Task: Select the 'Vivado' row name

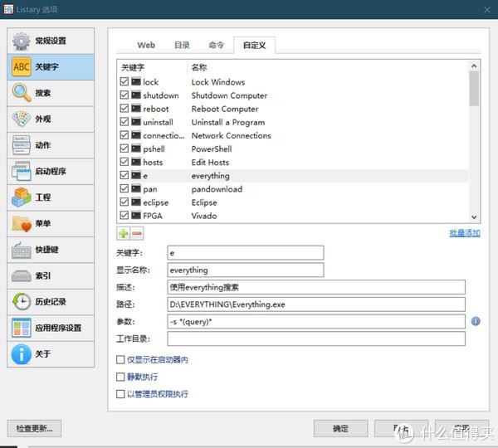Action: [x=204, y=216]
